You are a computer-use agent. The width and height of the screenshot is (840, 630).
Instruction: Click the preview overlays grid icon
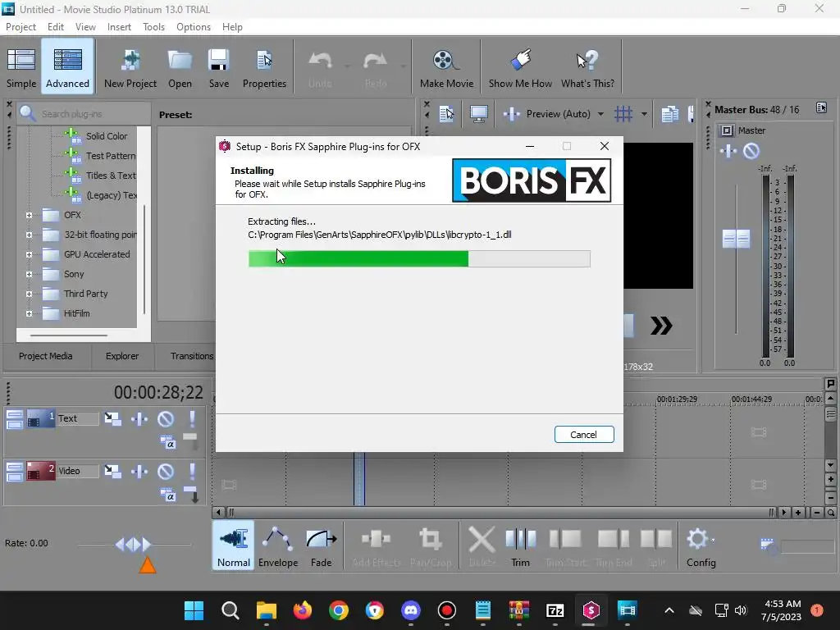pyautogui.click(x=623, y=113)
